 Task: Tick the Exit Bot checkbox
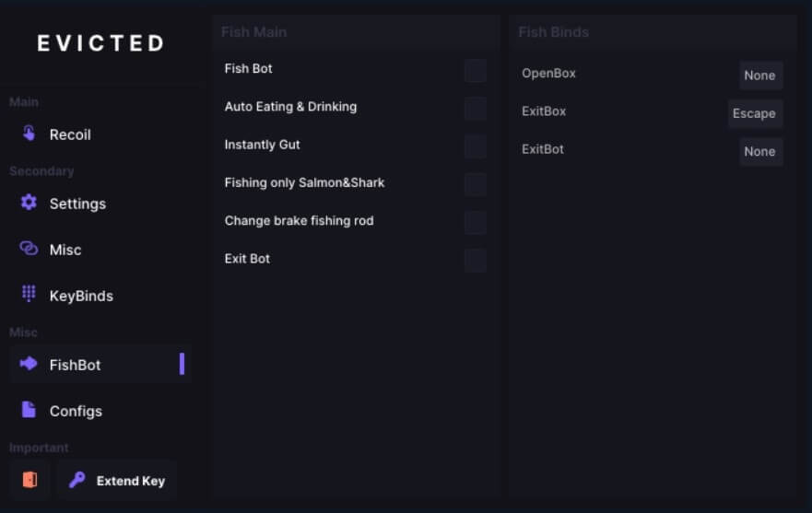[475, 260]
